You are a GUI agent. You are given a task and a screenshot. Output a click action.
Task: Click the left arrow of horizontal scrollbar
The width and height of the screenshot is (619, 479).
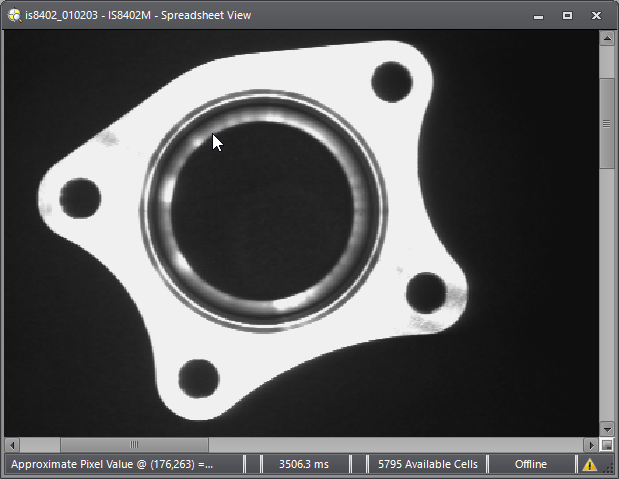point(12,444)
